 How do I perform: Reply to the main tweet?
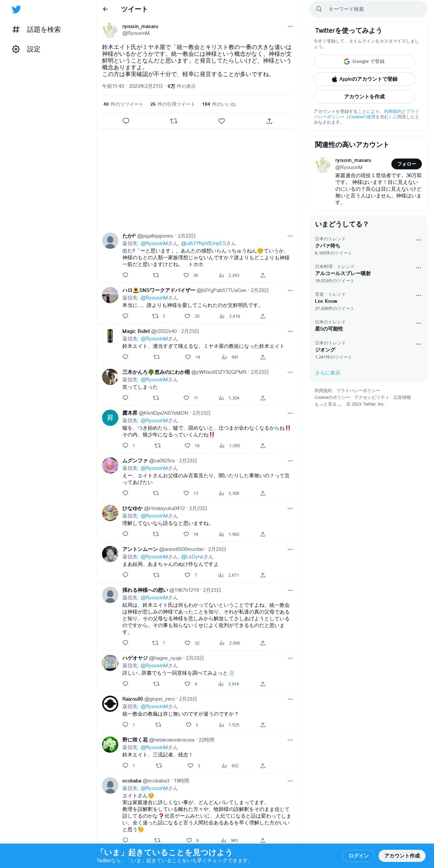(126, 121)
